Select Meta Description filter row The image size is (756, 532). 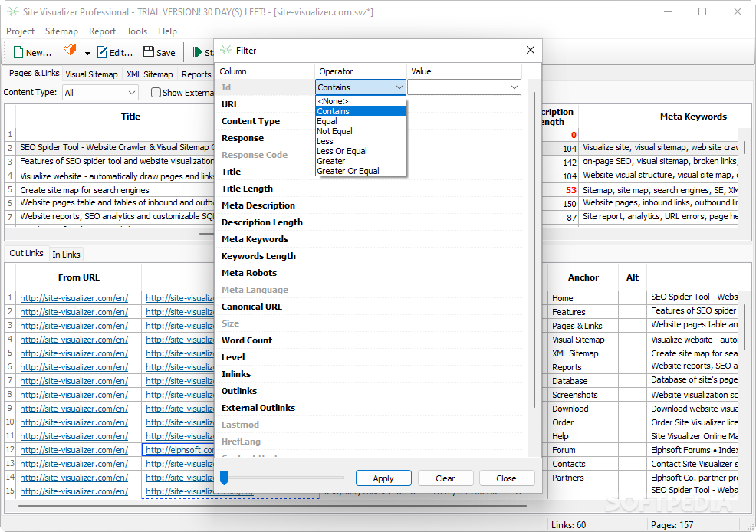(258, 205)
